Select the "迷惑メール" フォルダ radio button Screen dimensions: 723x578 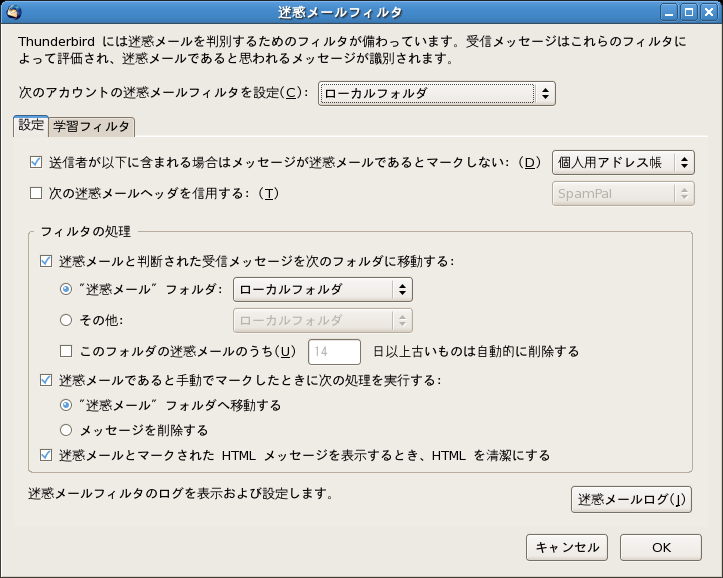66,289
